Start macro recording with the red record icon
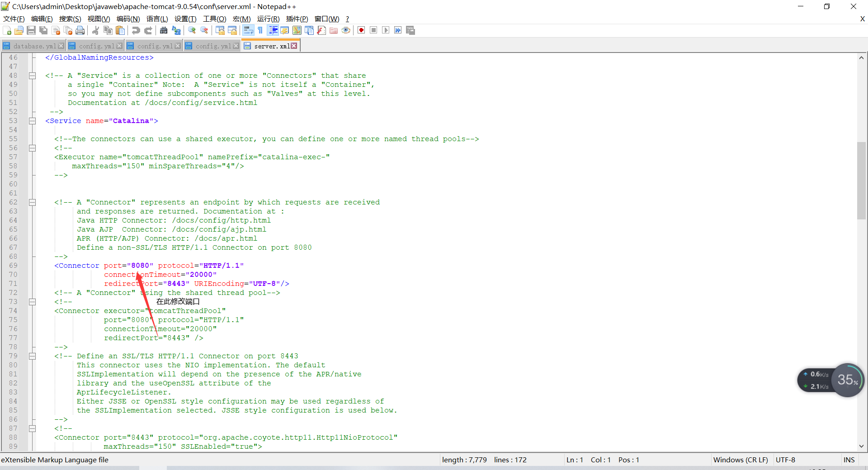The image size is (868, 470). (x=361, y=30)
